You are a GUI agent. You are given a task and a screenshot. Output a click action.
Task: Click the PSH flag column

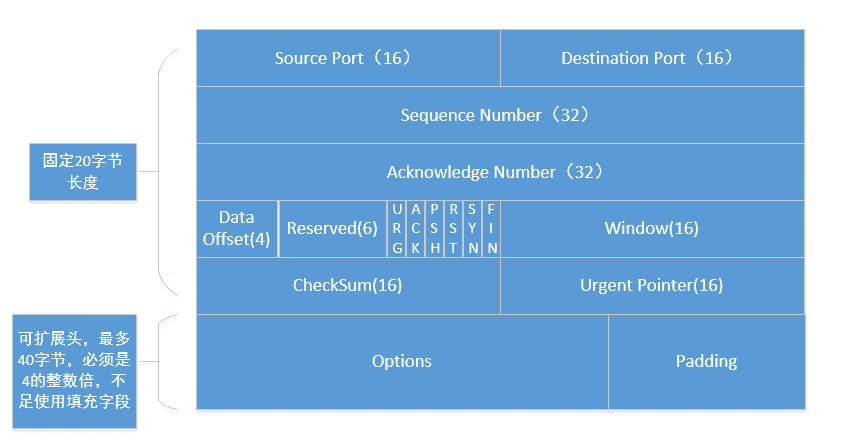coord(434,229)
